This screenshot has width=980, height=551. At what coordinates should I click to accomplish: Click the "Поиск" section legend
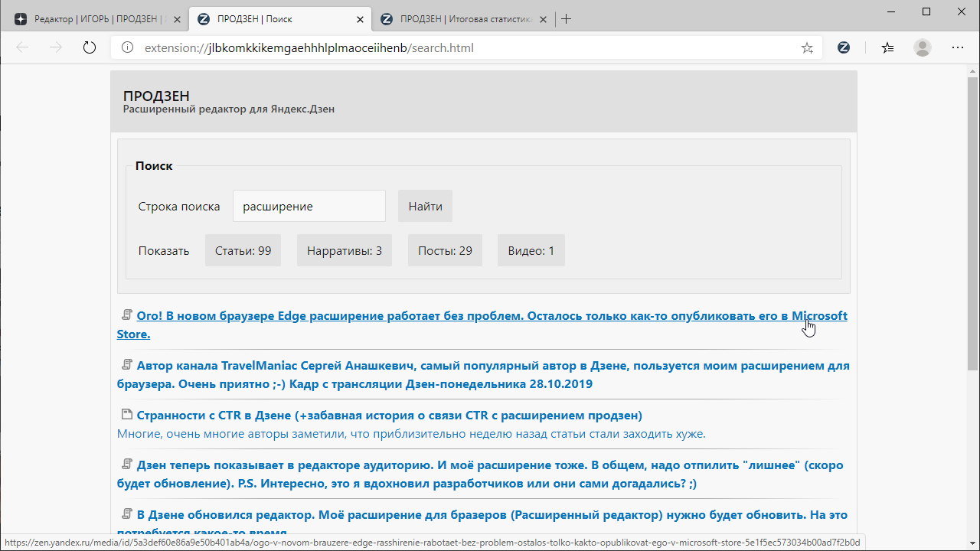(x=154, y=165)
